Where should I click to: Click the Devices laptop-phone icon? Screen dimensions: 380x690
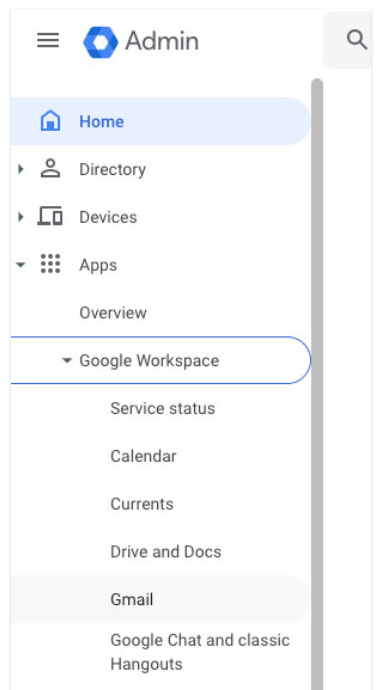pyautogui.click(x=50, y=217)
